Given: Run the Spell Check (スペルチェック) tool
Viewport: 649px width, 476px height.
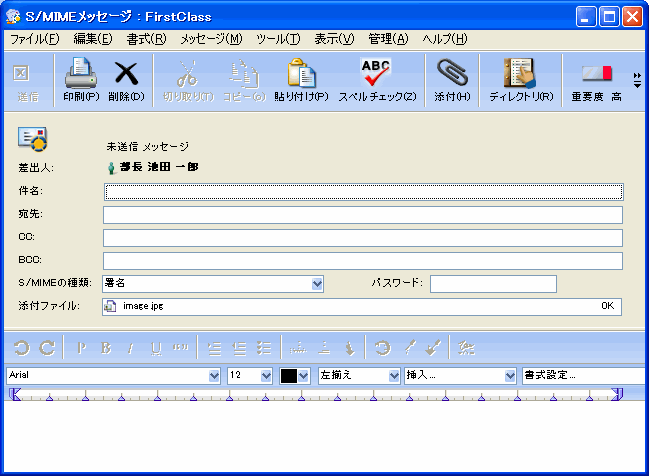Looking at the screenshot, I should point(376,73).
